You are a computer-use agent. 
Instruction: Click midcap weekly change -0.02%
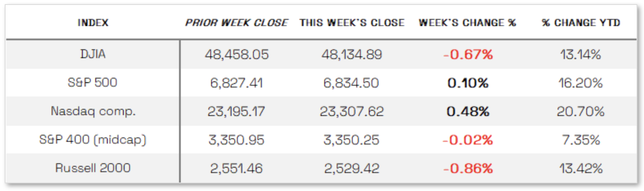point(467,140)
